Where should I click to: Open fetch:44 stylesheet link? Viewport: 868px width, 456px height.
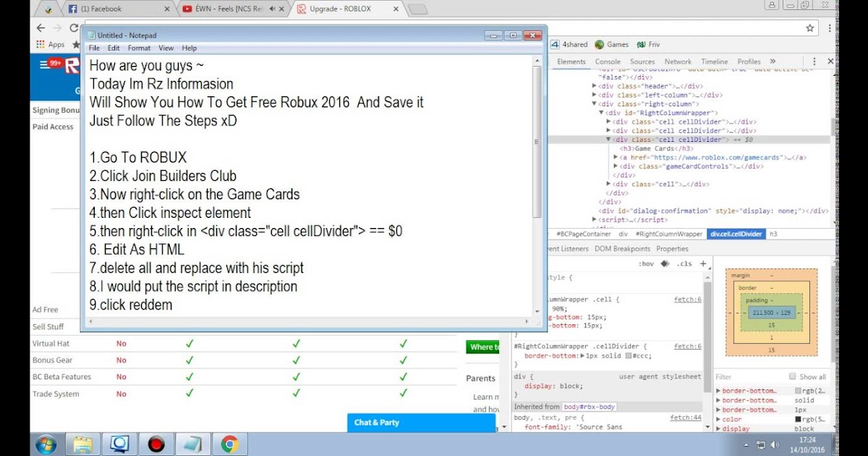[686, 418]
